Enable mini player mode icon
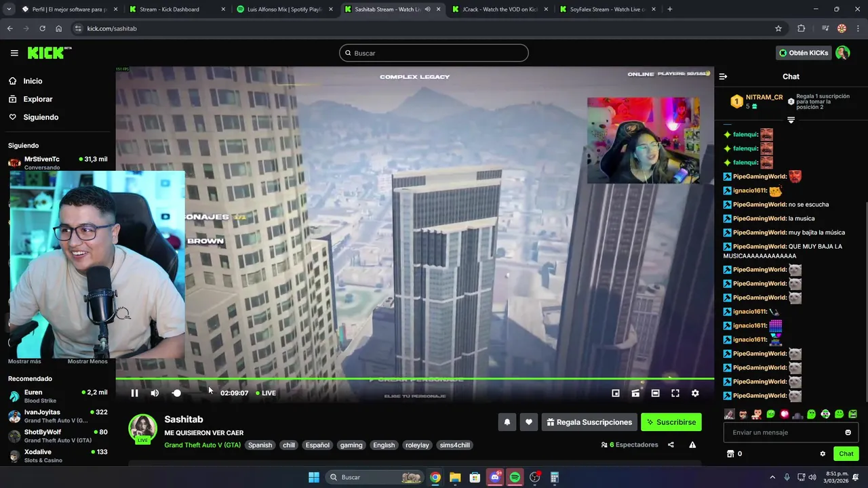 coord(616,393)
